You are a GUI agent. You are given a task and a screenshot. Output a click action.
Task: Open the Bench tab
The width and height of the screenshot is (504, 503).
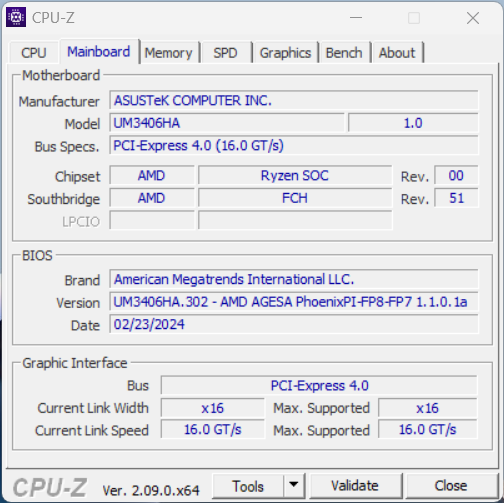tap(344, 53)
